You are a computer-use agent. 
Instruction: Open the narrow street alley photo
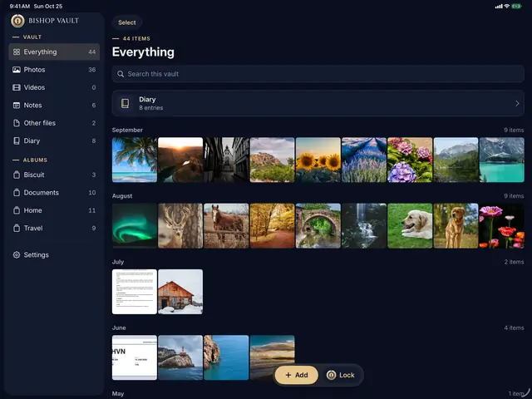(x=226, y=160)
